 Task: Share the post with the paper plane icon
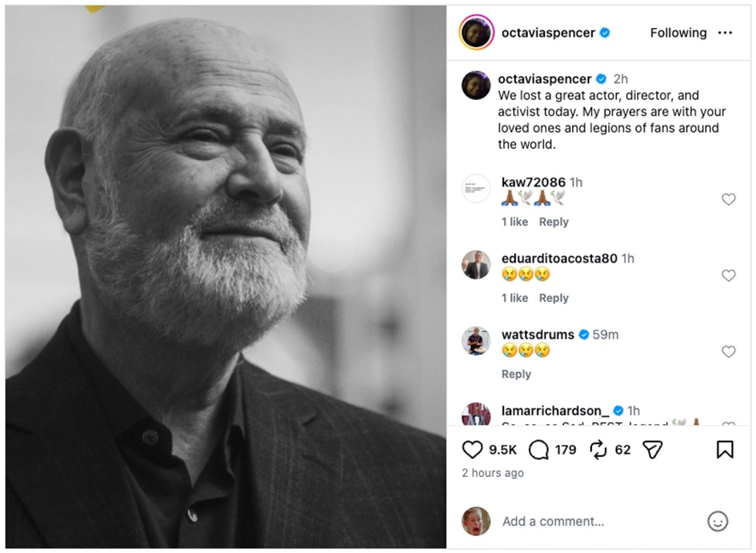[x=653, y=449]
